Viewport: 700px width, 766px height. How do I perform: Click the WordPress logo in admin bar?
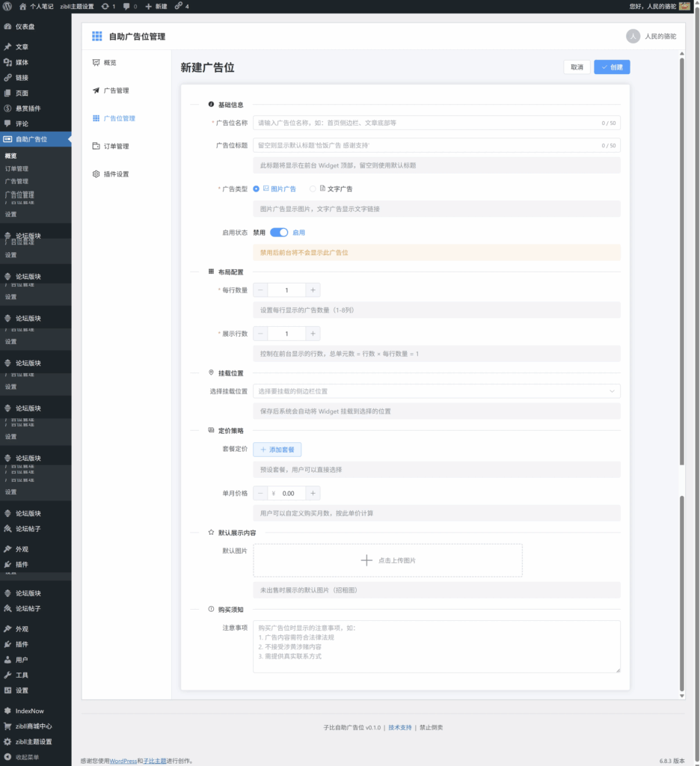coord(7,6)
